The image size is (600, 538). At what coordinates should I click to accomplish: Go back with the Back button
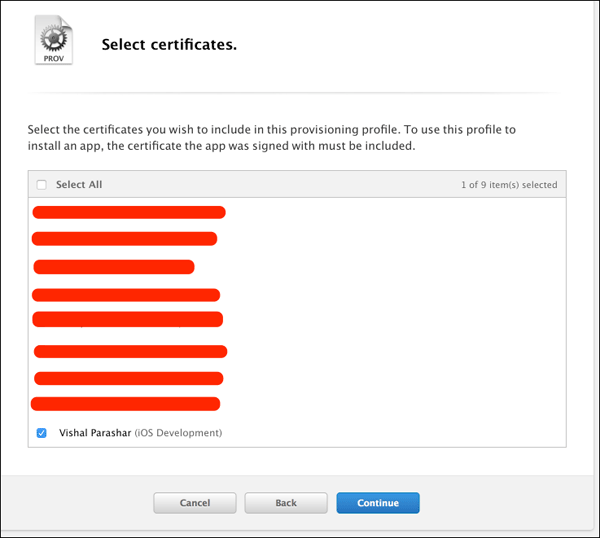pos(285,503)
